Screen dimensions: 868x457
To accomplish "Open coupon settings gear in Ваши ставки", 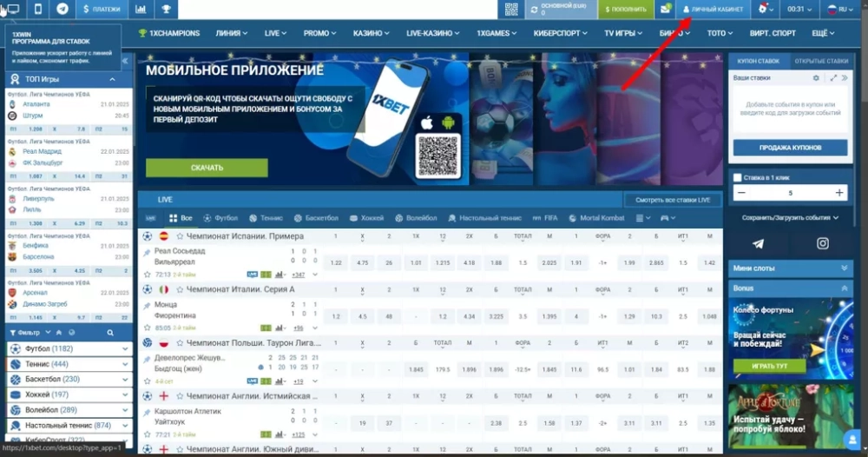I will pos(816,78).
